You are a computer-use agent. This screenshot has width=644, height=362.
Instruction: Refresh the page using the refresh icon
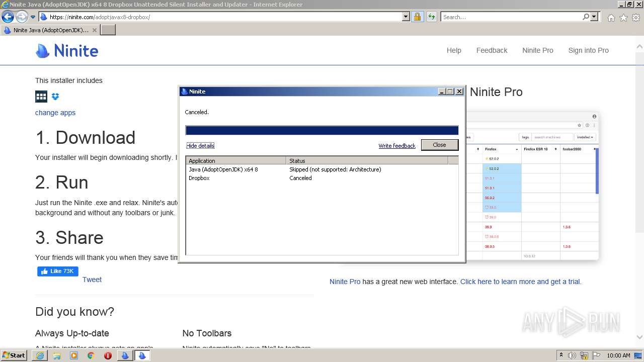(431, 17)
